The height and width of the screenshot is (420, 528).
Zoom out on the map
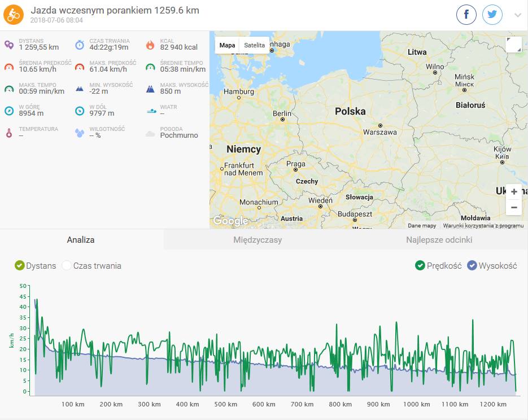(x=514, y=207)
